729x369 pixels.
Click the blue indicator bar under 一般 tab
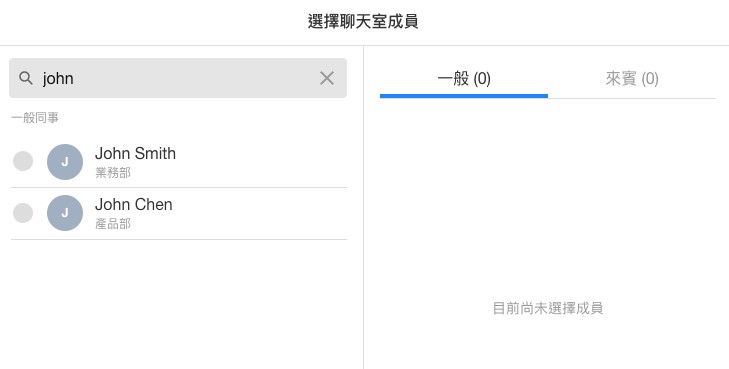464,96
